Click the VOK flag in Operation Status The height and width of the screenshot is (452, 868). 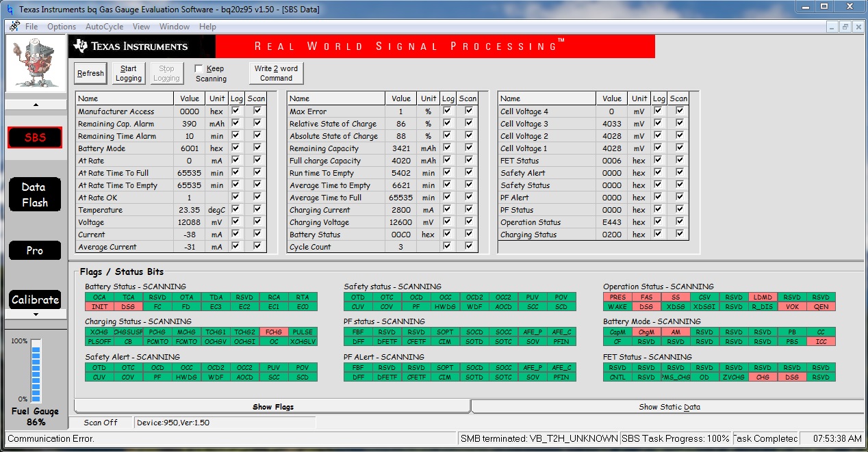pyautogui.click(x=792, y=307)
